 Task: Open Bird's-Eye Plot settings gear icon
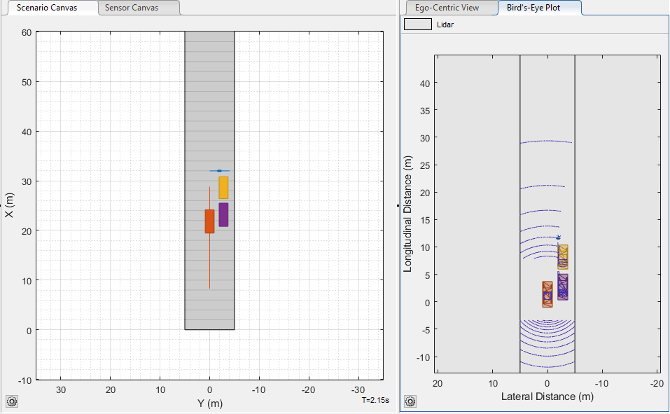(410, 402)
